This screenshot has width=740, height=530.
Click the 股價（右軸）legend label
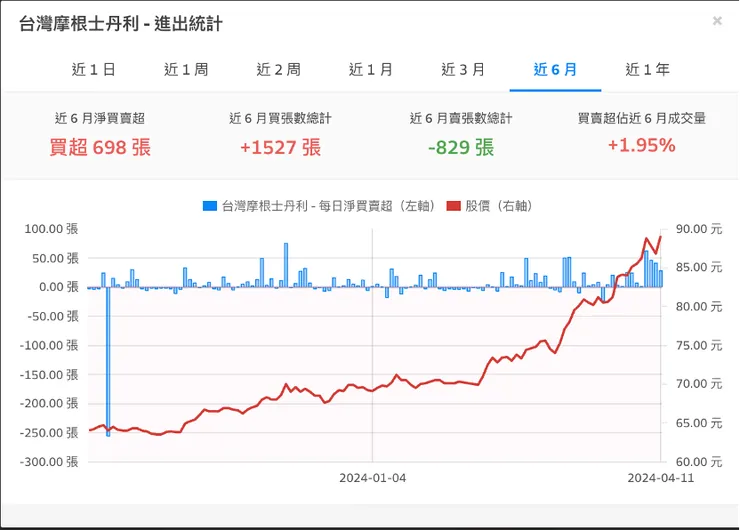[499, 206]
